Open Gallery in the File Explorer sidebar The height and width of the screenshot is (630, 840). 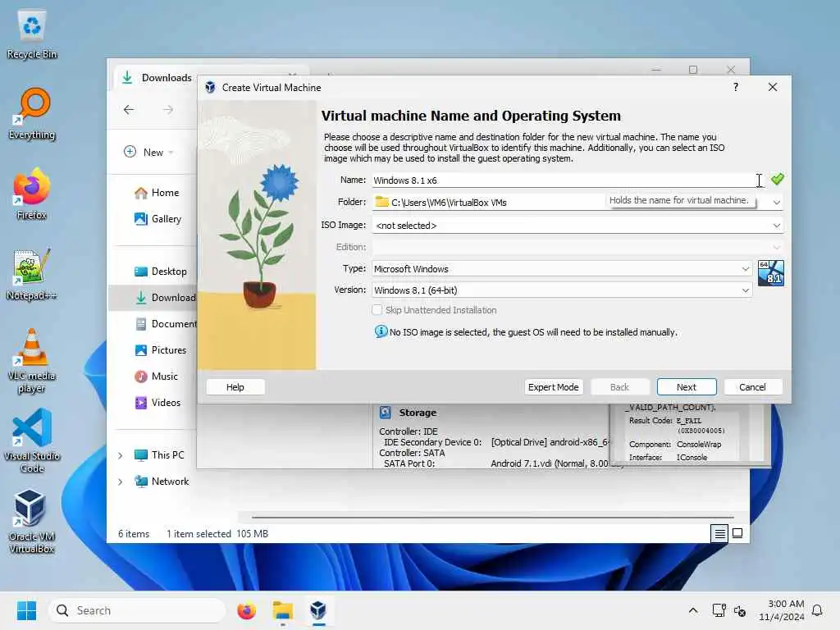[158, 218]
